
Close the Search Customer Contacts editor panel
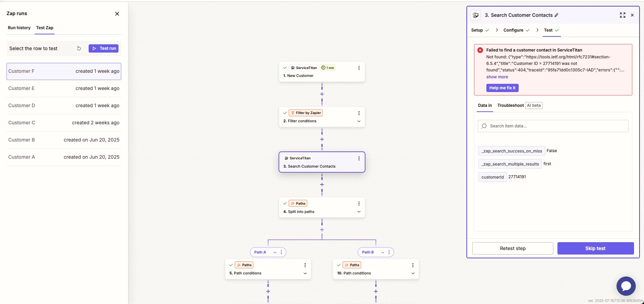(x=632, y=15)
